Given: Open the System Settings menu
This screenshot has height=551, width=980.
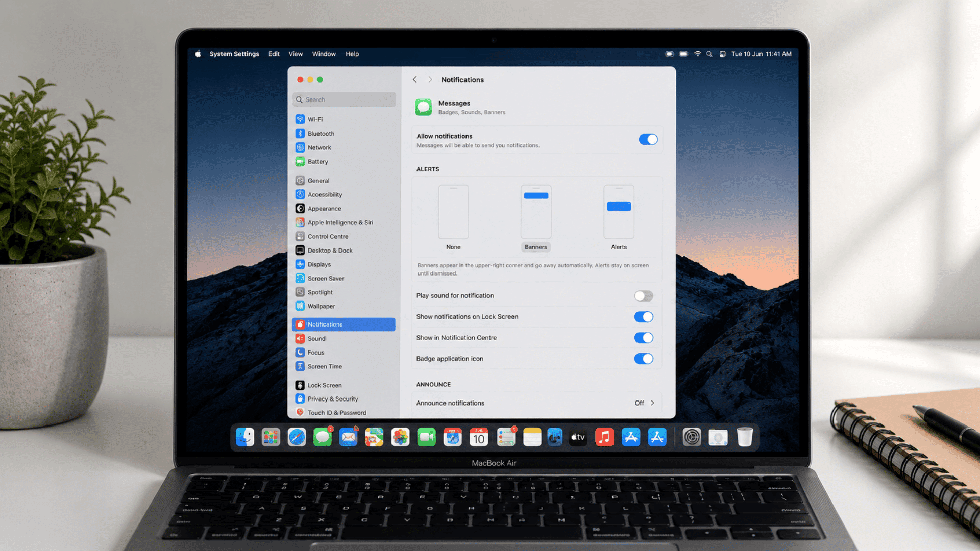Looking at the screenshot, I should tap(234, 54).
